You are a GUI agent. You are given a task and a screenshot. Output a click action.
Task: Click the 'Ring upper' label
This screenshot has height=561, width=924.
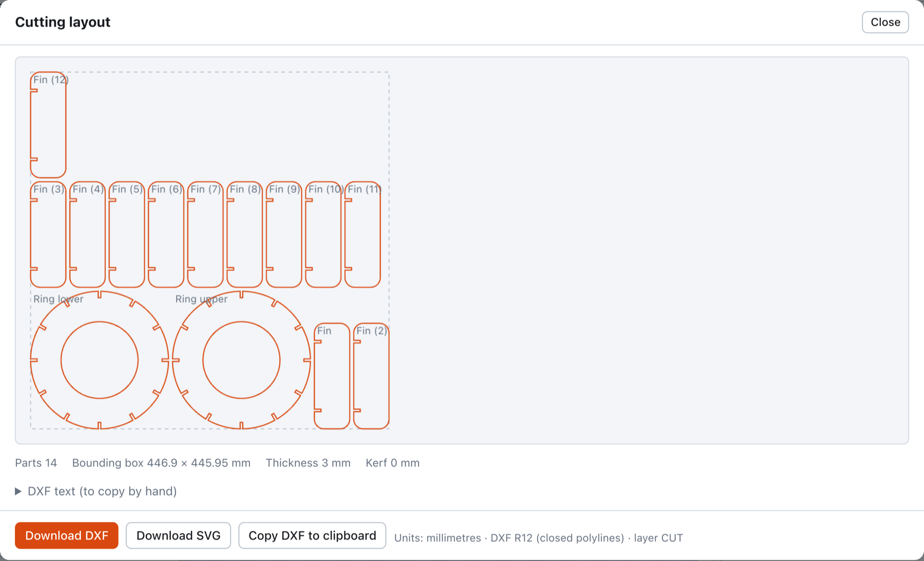point(201,299)
